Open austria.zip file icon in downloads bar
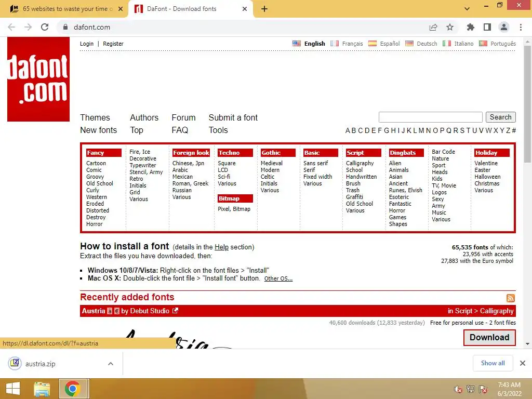 coord(15,363)
